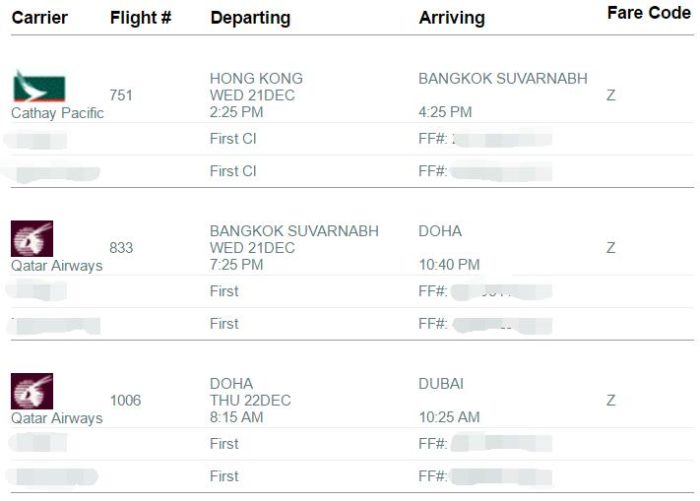
Task: Click flight number 1006
Action: [125, 401]
